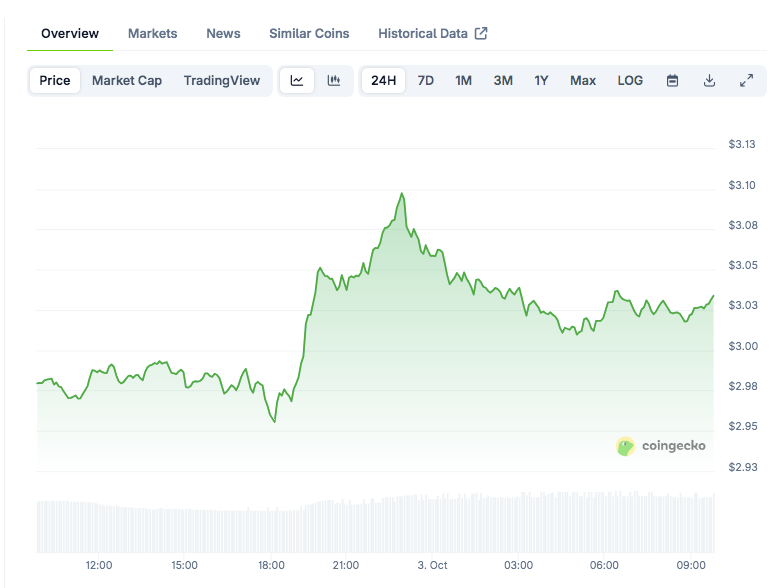
Task: Switch to line chart view icon
Action: (297, 81)
